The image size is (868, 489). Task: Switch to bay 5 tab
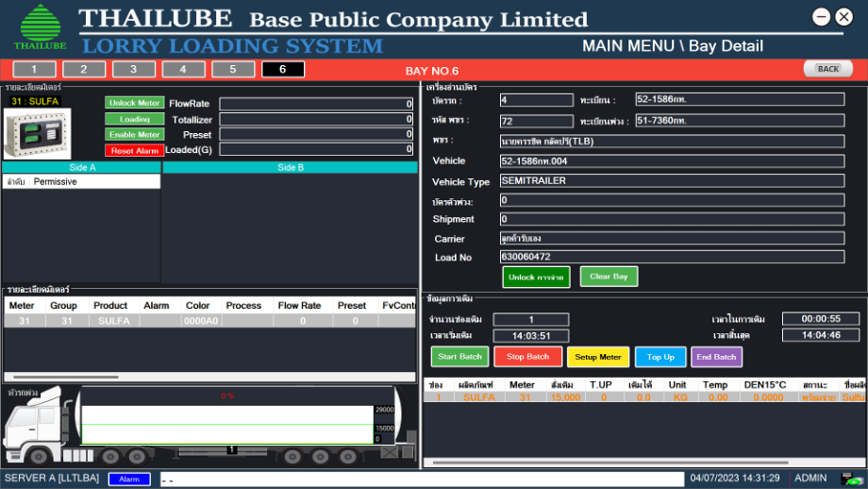(x=233, y=69)
